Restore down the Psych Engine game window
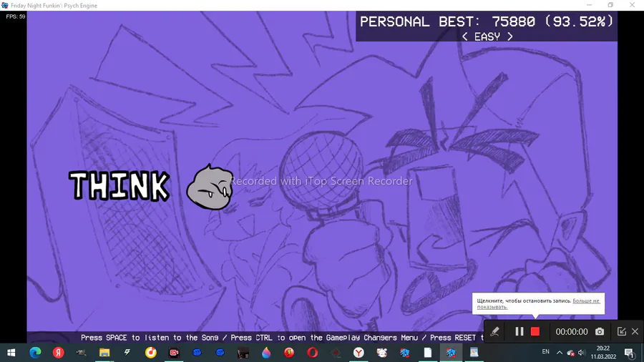Screen dimensions: 644x362 (x=610, y=5)
